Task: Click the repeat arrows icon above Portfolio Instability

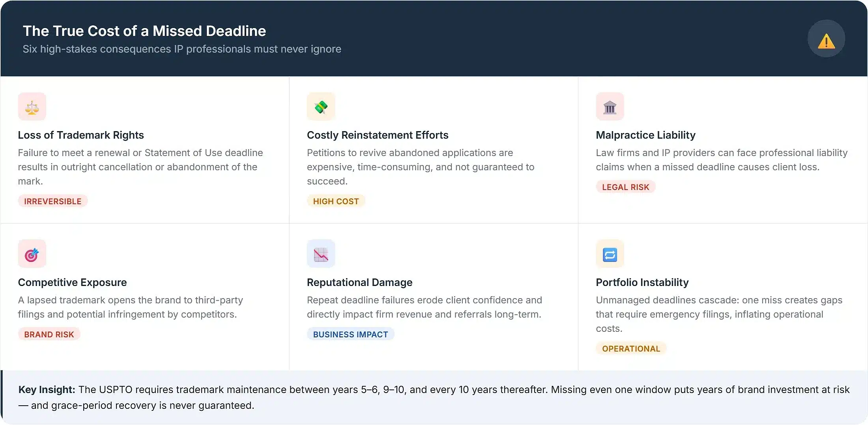Action: coord(610,254)
